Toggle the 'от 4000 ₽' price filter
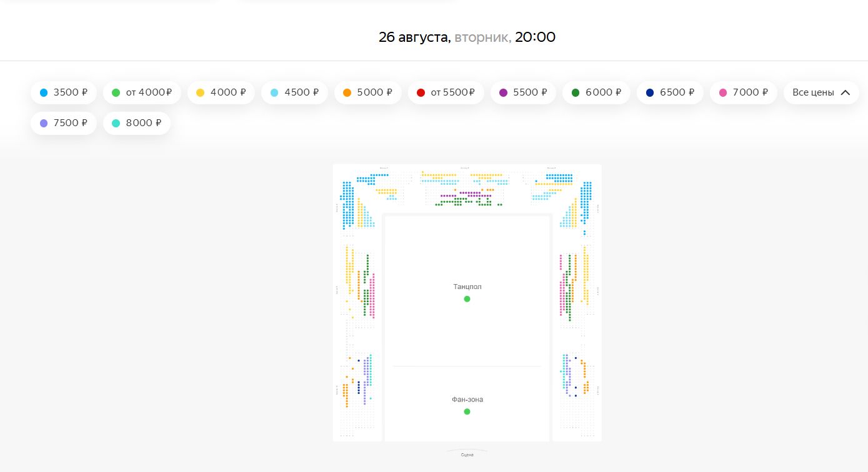This screenshot has width=868, height=472. click(142, 92)
